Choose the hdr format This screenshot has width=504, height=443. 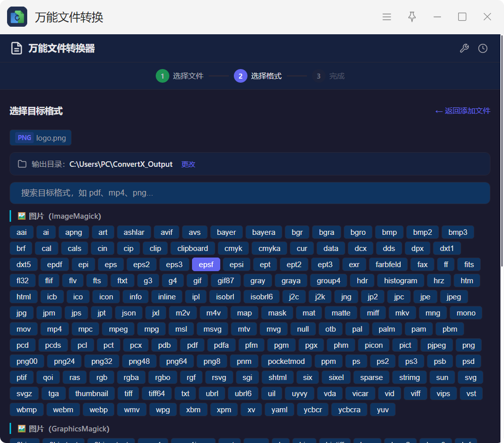(362, 281)
